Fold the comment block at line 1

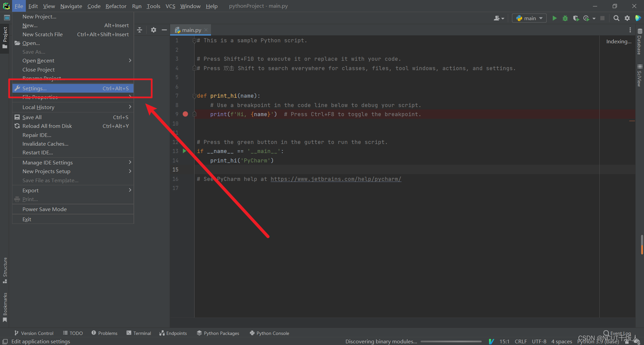point(194,41)
